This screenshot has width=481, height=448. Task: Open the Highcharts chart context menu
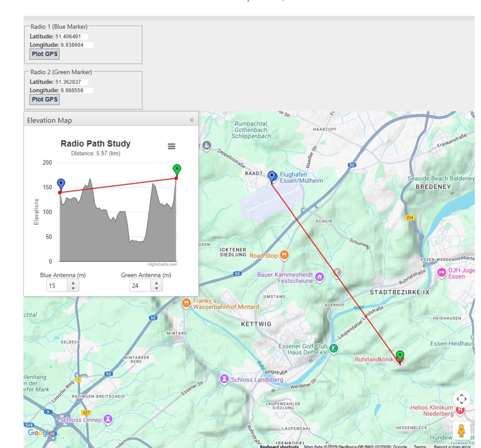click(171, 146)
